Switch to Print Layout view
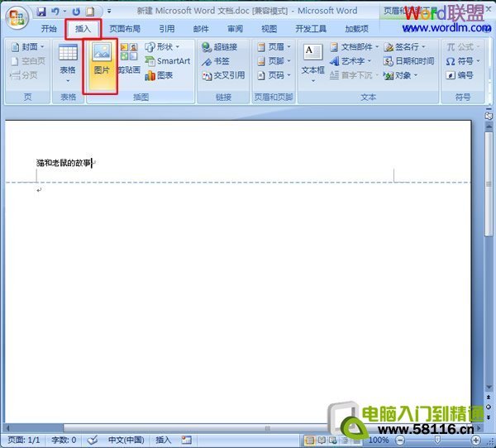The width and height of the screenshot is (496, 448). [310, 440]
